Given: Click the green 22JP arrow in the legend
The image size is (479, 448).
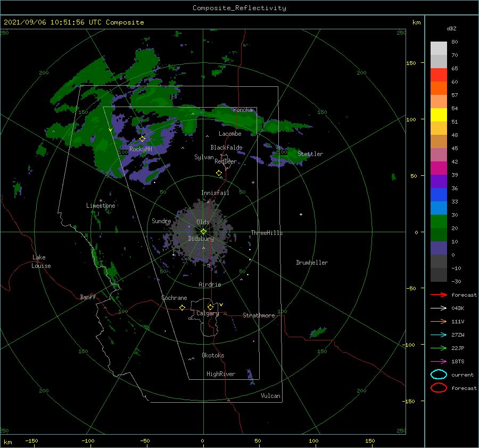Looking at the screenshot, I should (439, 348).
